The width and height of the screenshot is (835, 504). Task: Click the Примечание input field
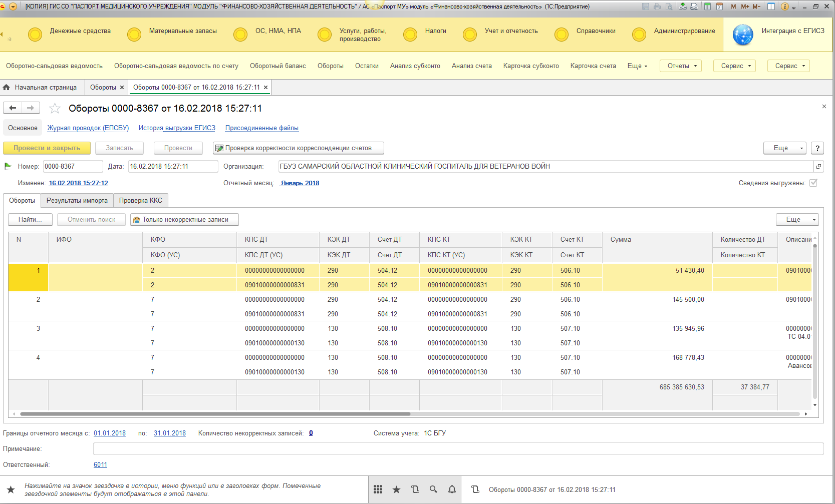(x=458, y=449)
